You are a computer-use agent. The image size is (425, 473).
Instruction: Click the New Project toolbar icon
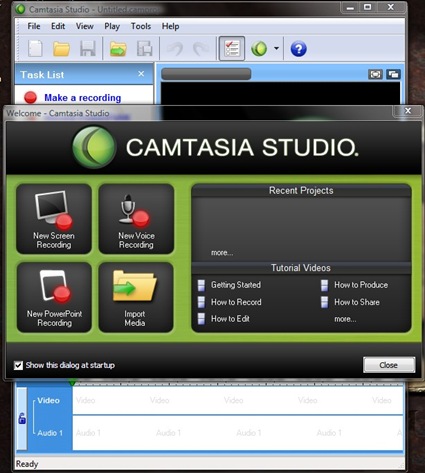click(35, 49)
